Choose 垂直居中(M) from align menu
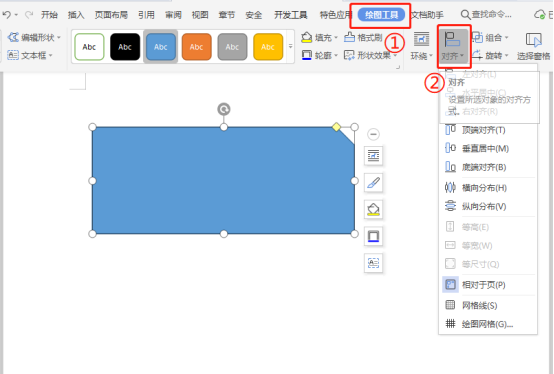Viewport: 554px width, 374px height. pyautogui.click(x=488, y=148)
